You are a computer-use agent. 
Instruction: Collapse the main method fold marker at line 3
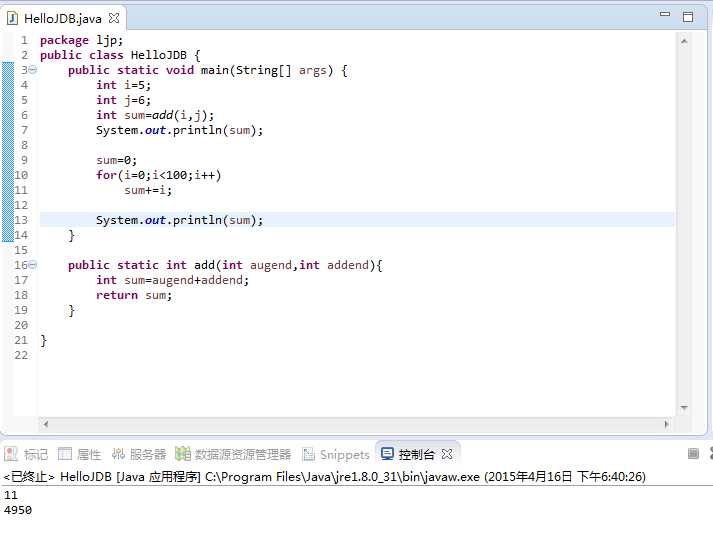click(33, 70)
